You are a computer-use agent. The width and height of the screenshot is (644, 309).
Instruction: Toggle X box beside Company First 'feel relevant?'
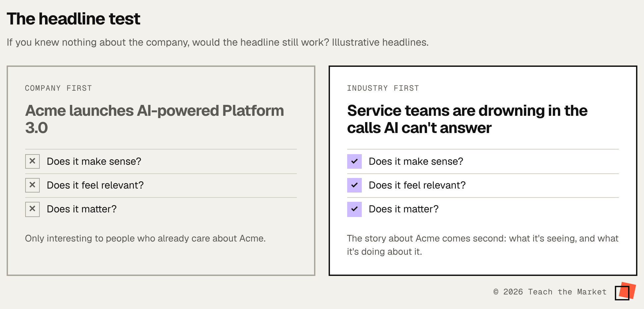click(32, 185)
